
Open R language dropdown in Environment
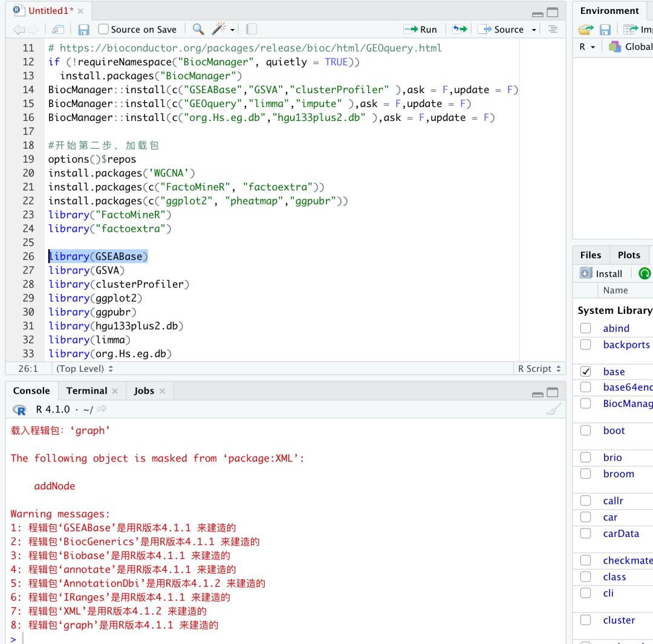tap(587, 47)
